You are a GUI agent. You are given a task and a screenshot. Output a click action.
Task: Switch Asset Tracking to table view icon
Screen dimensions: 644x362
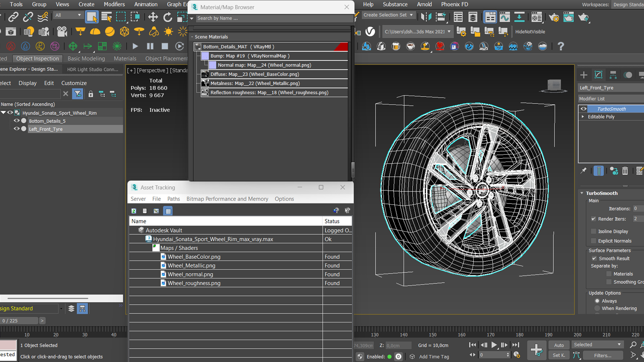tap(168, 211)
